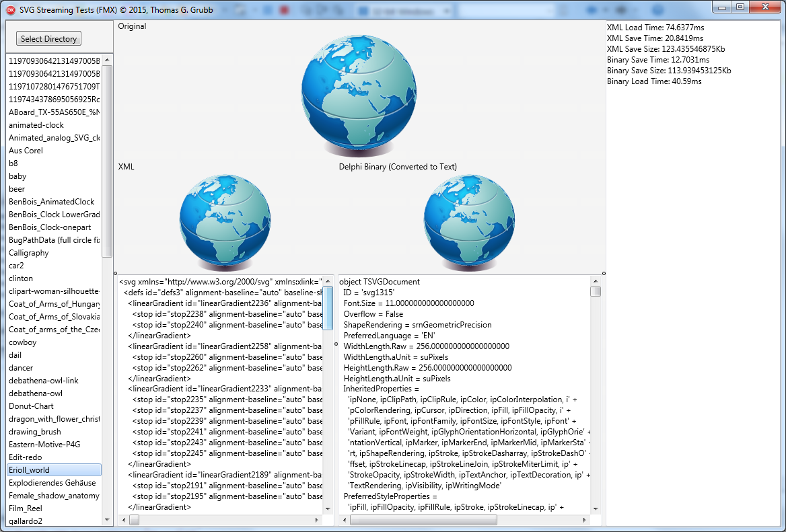786x532 pixels.
Task: Click the application icon in title bar
Action: pyautogui.click(x=10, y=8)
